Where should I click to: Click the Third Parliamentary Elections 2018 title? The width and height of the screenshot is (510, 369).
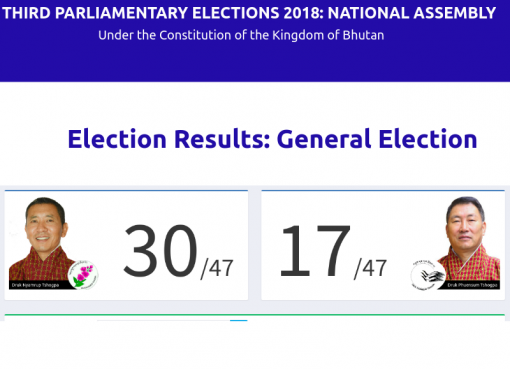249,13
